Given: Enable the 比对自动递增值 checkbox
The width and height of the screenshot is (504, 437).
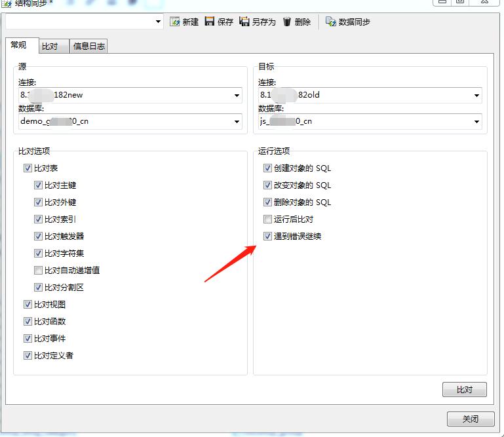Looking at the screenshot, I should [x=38, y=271].
